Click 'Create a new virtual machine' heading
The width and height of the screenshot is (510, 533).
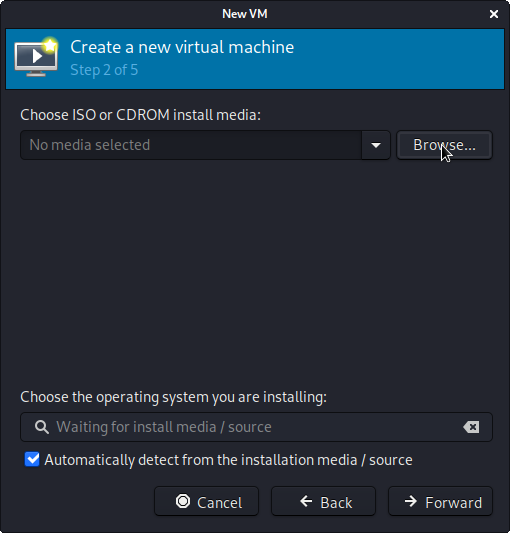point(182,47)
